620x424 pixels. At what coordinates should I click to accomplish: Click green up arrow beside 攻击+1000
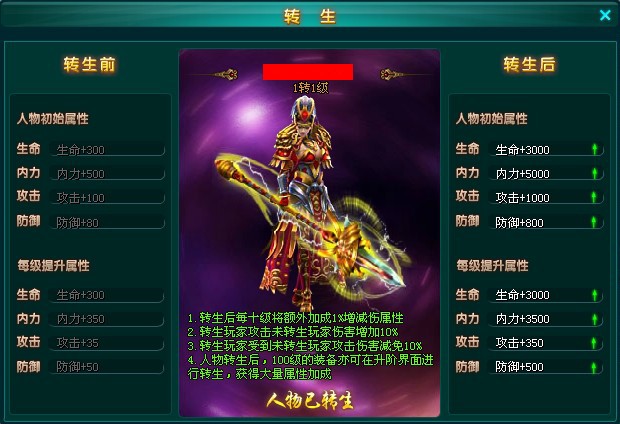click(594, 197)
